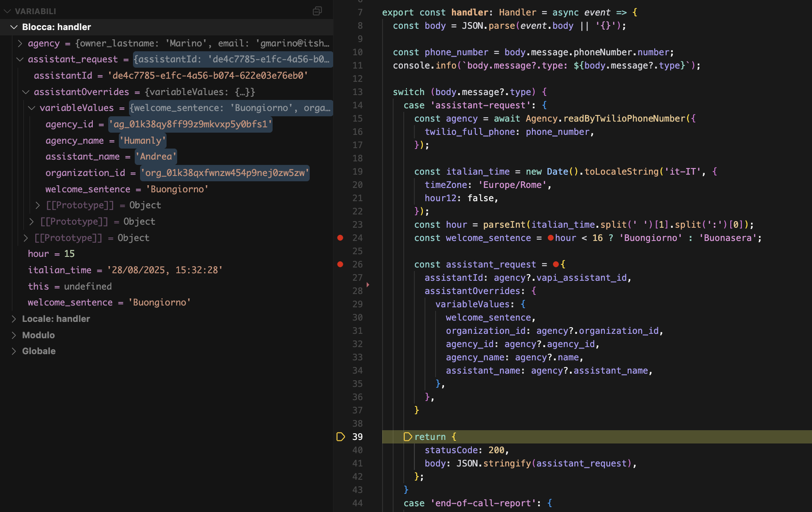This screenshot has height=512, width=812.
Task: Click 'statusCode' on line 40
Action: point(451,450)
